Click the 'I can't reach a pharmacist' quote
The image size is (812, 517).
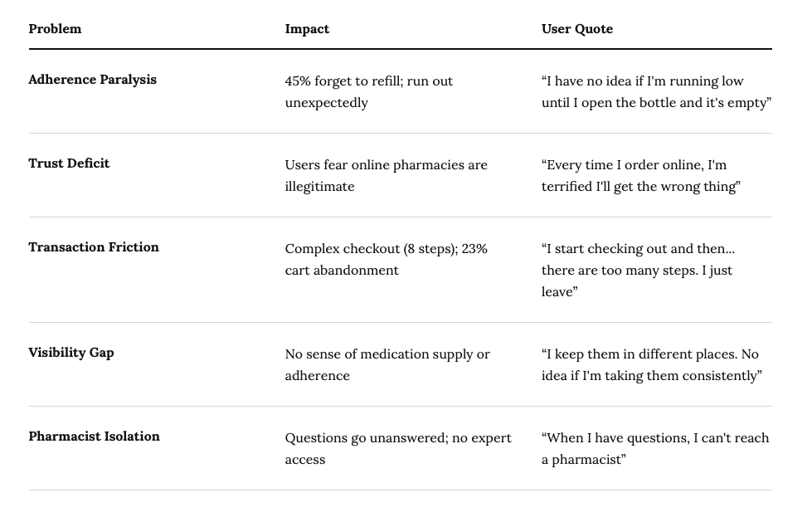click(655, 449)
